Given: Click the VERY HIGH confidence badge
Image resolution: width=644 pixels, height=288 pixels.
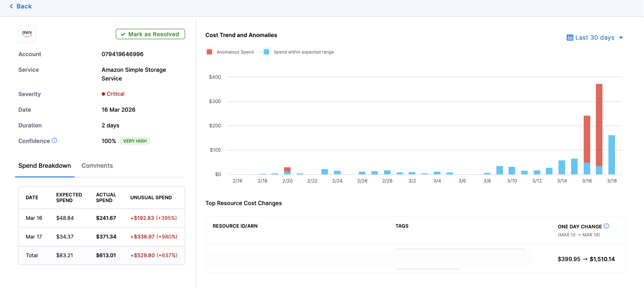Looking at the screenshot, I should [135, 141].
